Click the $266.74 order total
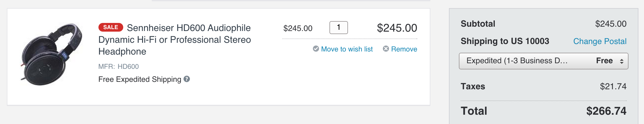Image resolution: width=644 pixels, height=124 pixels. point(606,111)
